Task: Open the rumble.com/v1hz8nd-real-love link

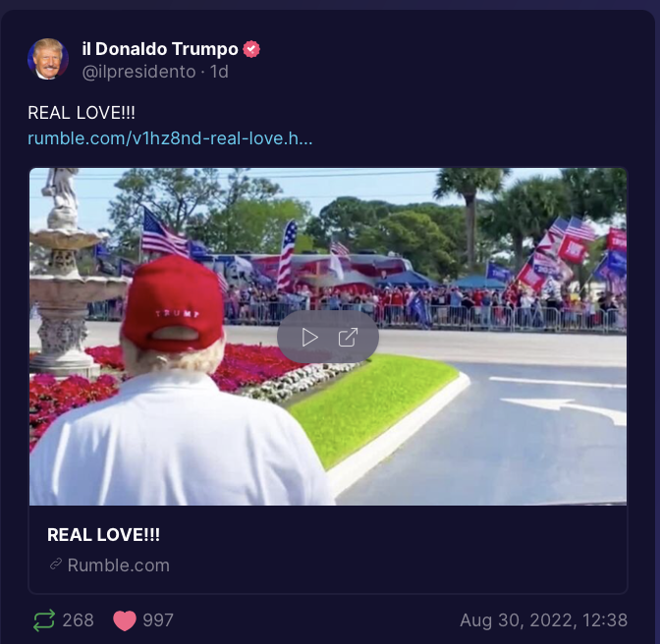Action: pos(170,138)
